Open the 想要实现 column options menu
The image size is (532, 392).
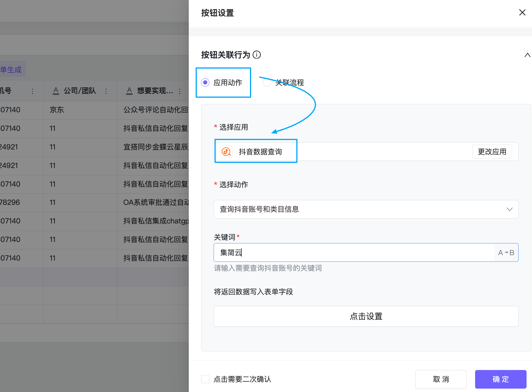(180, 91)
